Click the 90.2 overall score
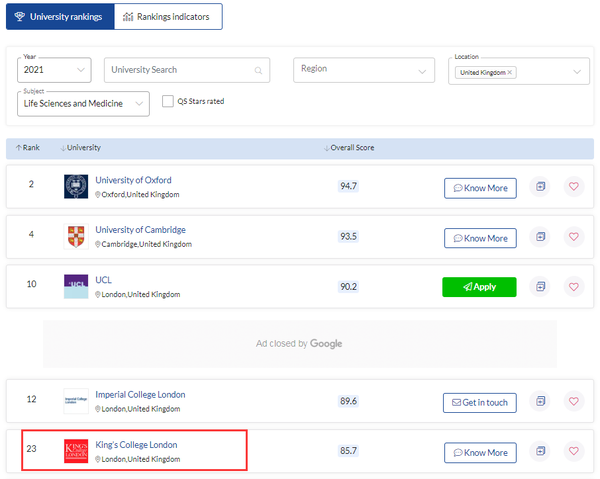Viewport: 600px width, 479px height. [x=348, y=287]
